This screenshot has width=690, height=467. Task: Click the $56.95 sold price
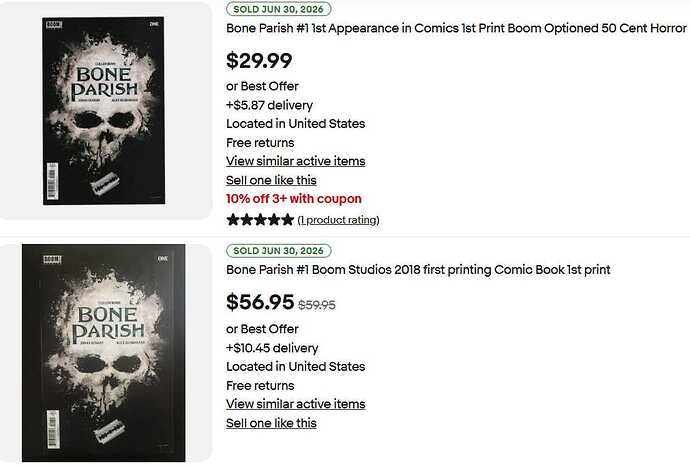(x=260, y=302)
